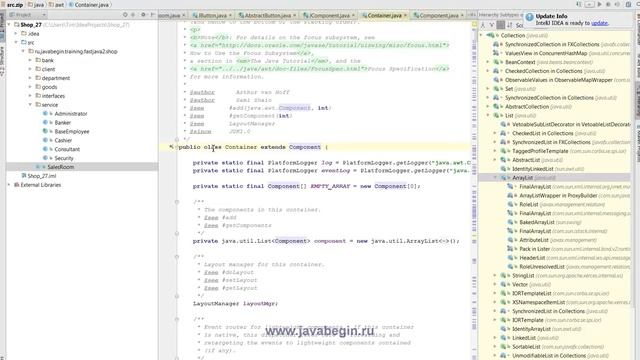Click the yellow inspection indicator above editor scrollbar

tap(474, 24)
